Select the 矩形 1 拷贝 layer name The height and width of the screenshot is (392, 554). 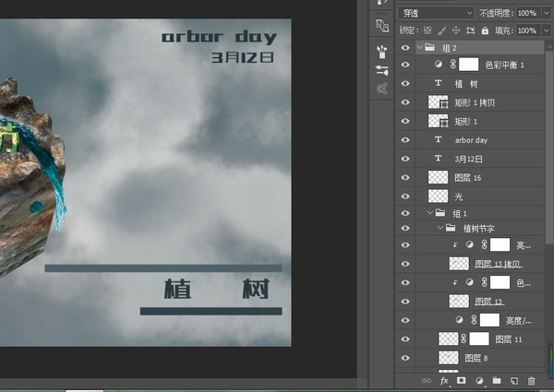pyautogui.click(x=475, y=102)
